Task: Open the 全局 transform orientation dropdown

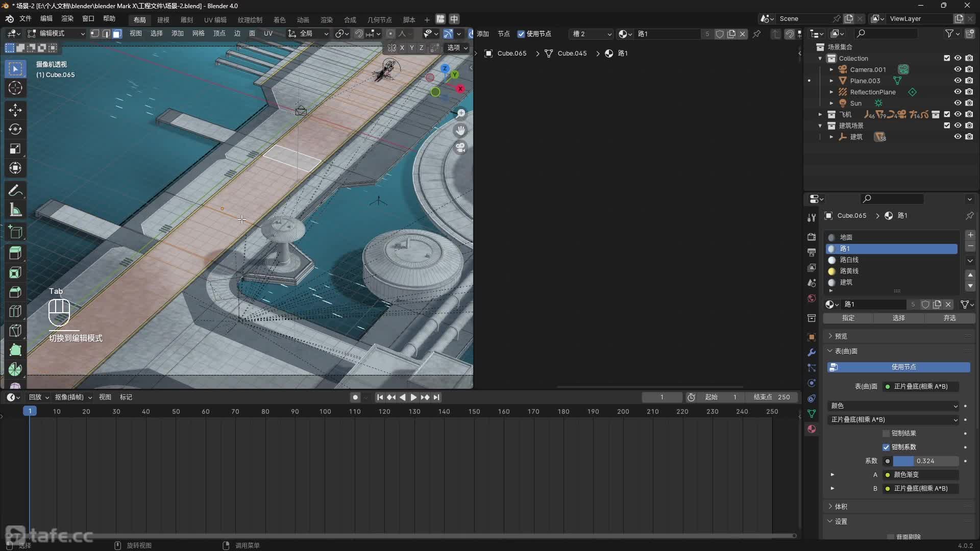Action: (x=308, y=34)
